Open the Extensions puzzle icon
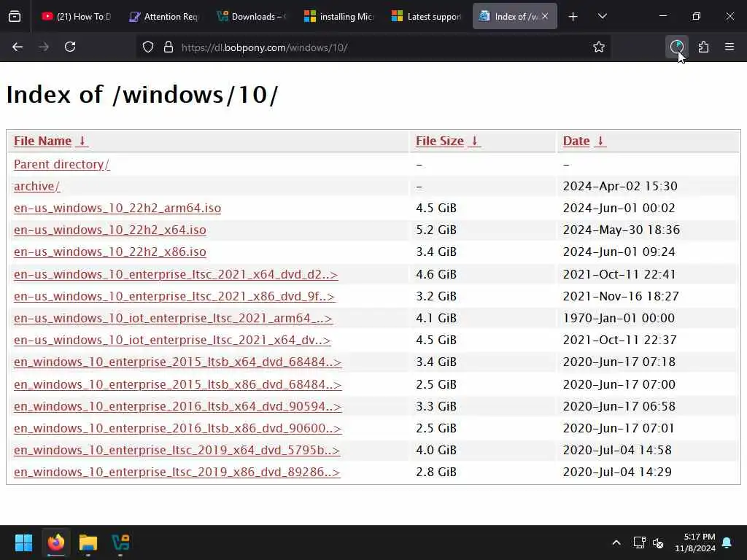Viewport: 747px width, 560px height. (x=703, y=47)
